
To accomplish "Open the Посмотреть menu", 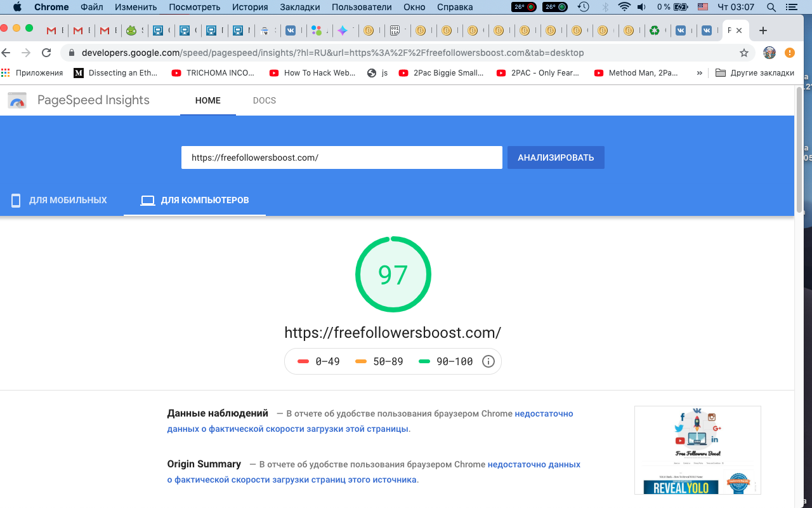I will click(194, 7).
